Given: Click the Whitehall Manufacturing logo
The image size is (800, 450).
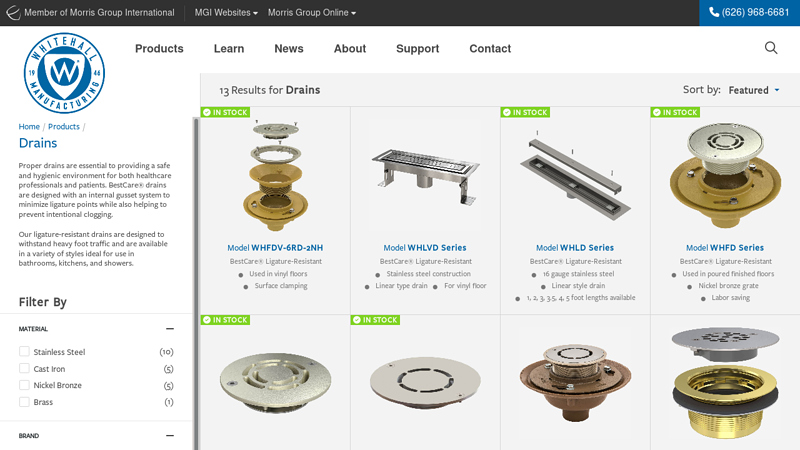Looking at the screenshot, I should click(x=64, y=73).
